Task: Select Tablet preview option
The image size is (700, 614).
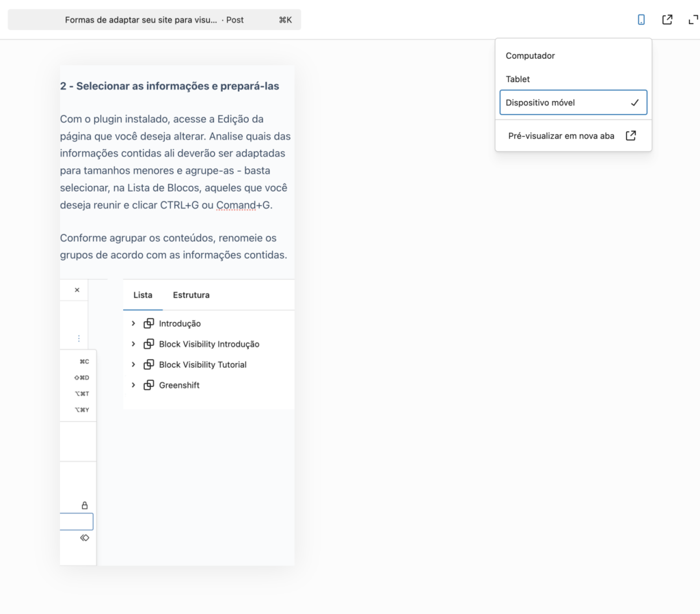Action: [x=574, y=79]
